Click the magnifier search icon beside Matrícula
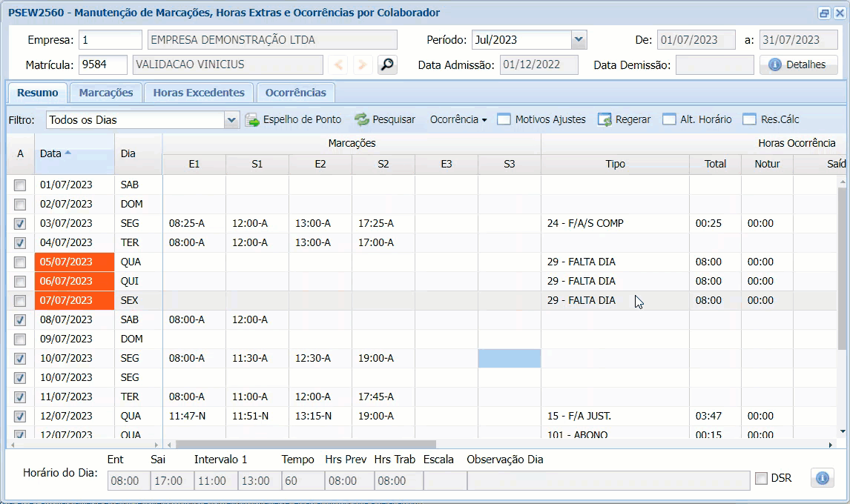 [x=386, y=65]
